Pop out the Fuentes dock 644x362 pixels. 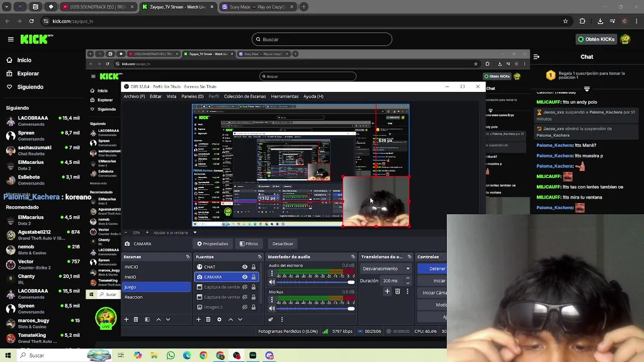click(260, 257)
